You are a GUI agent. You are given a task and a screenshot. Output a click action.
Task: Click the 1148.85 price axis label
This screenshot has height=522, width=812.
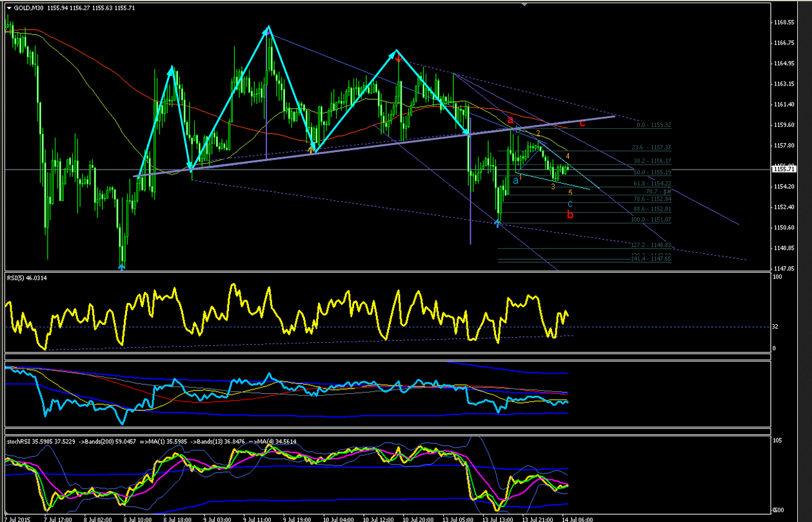click(x=785, y=248)
